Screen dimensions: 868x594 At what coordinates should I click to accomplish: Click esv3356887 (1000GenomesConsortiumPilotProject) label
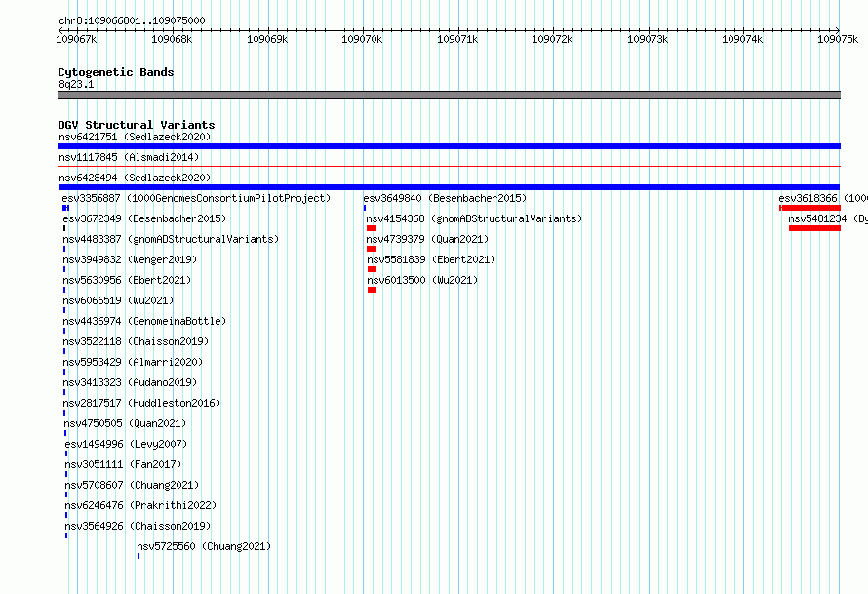pos(196,198)
